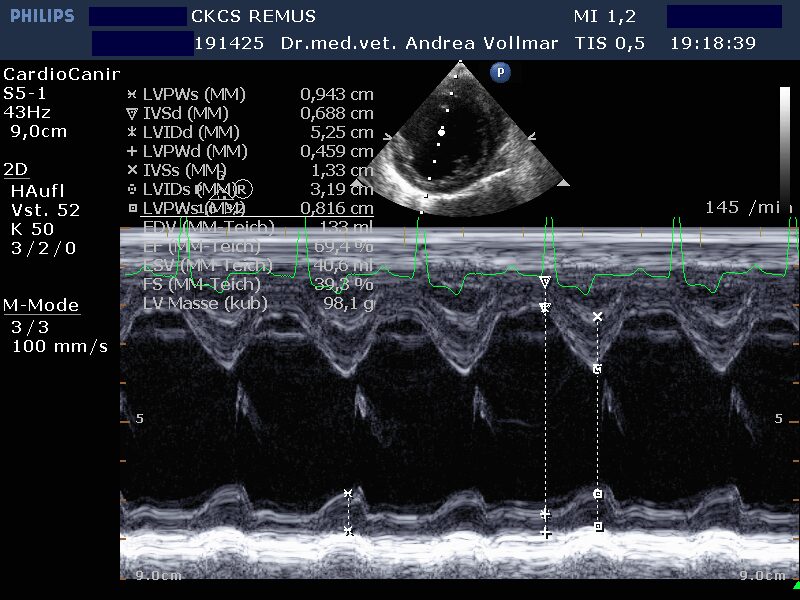
Task: Select the LVIDd asterisk marker icon
Action: 130,132
